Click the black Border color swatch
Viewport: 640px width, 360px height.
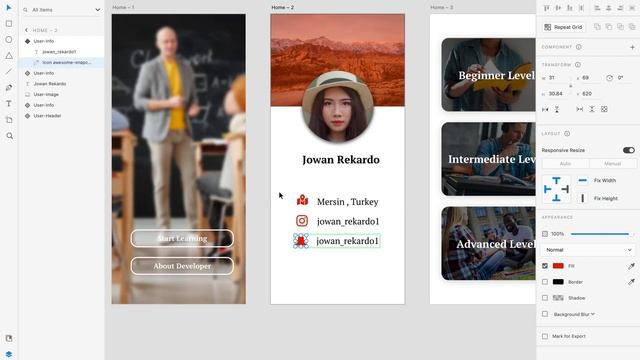coord(558,282)
